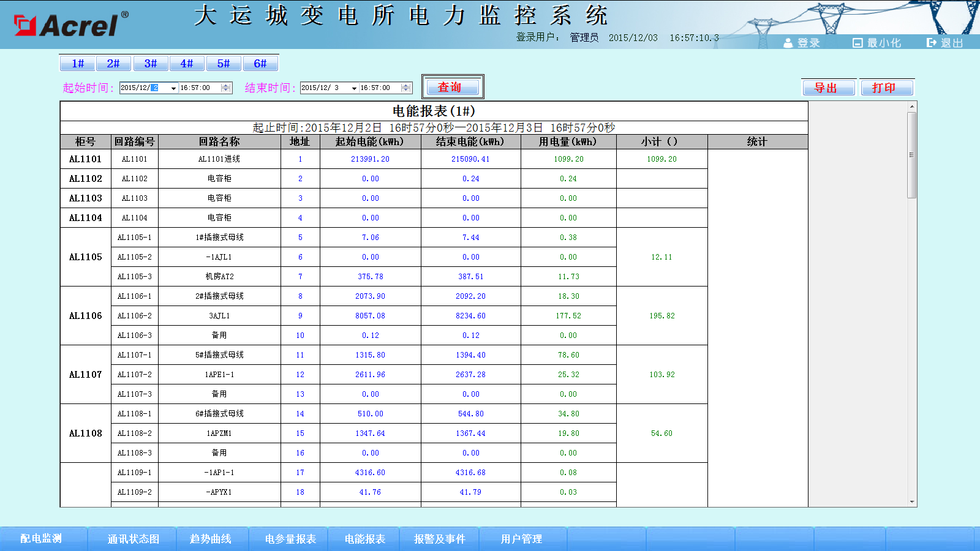Switch to the 2# transformer tab
The image size is (980, 551).
pyautogui.click(x=113, y=64)
